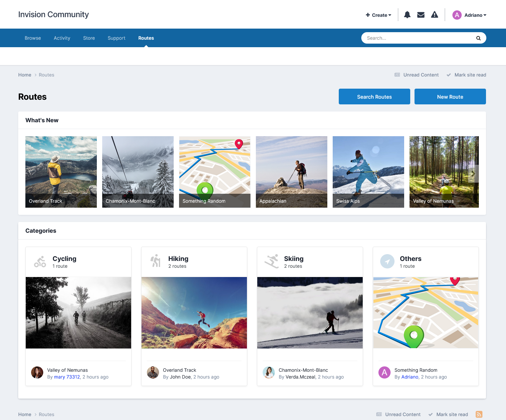Click the Unread Content icon
The width and height of the screenshot is (506, 420).
(x=397, y=75)
